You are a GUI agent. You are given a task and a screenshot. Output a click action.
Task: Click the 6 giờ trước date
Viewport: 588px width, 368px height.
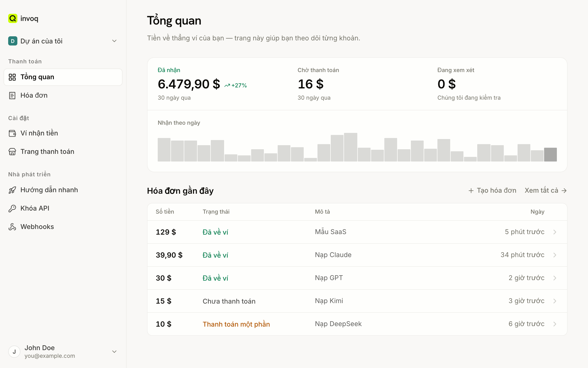point(526,324)
